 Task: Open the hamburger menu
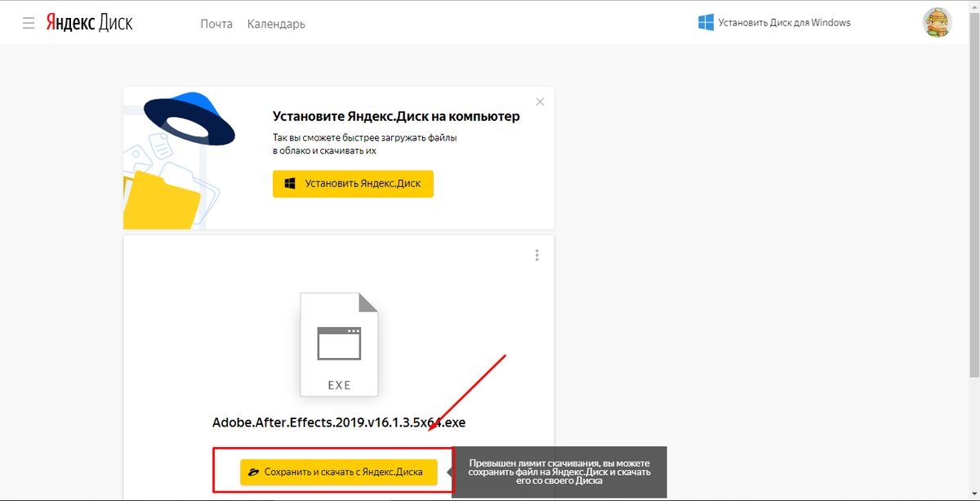29,23
